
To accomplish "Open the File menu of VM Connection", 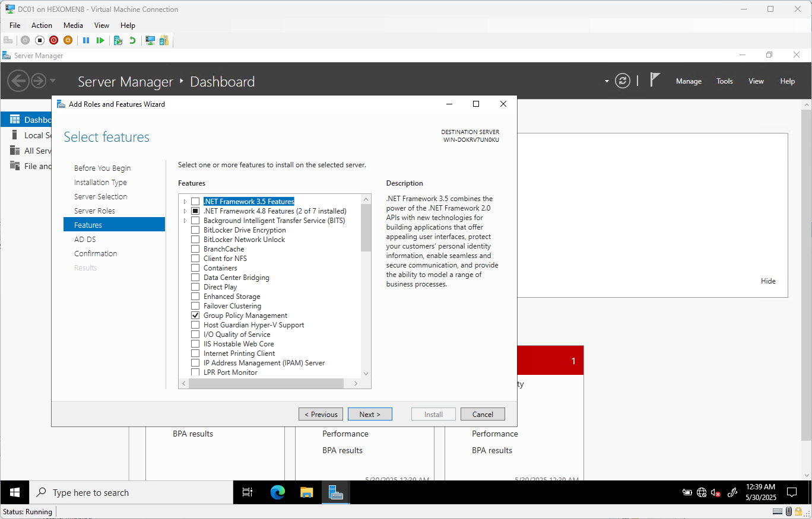I will (x=15, y=26).
